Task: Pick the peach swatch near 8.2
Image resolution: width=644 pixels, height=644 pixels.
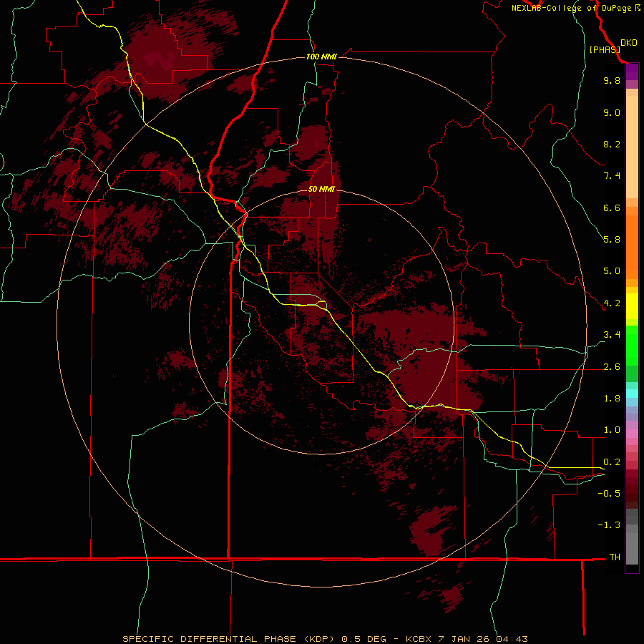Action: [x=632, y=147]
